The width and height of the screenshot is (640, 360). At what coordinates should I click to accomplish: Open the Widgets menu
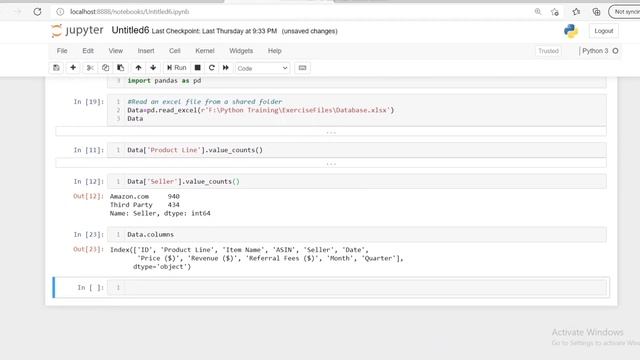[241, 51]
